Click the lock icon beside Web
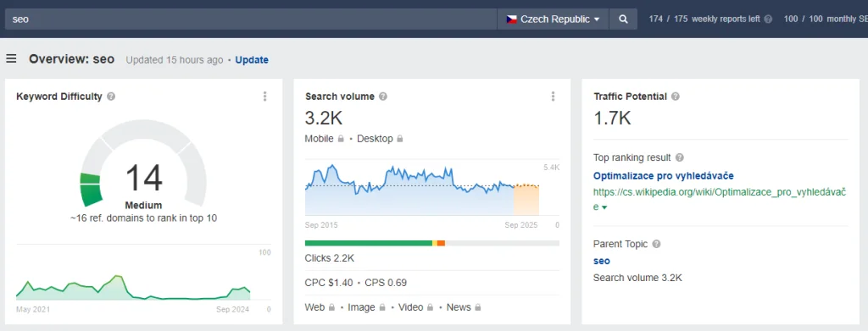868x331 pixels. tap(331, 307)
